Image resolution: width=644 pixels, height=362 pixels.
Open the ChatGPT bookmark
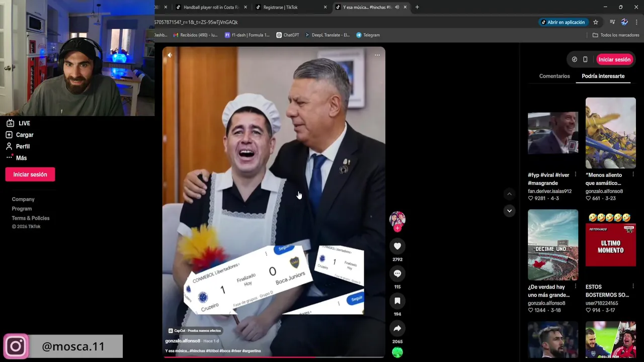click(x=288, y=35)
